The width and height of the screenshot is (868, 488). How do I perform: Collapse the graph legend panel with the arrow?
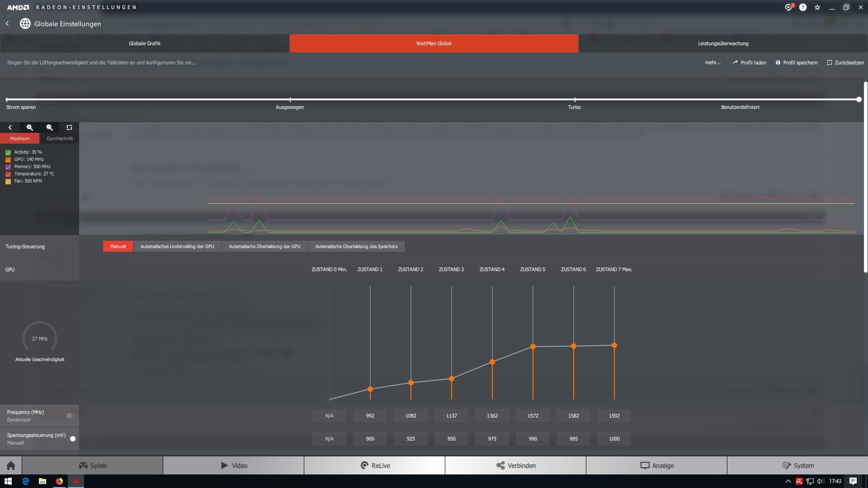point(10,127)
